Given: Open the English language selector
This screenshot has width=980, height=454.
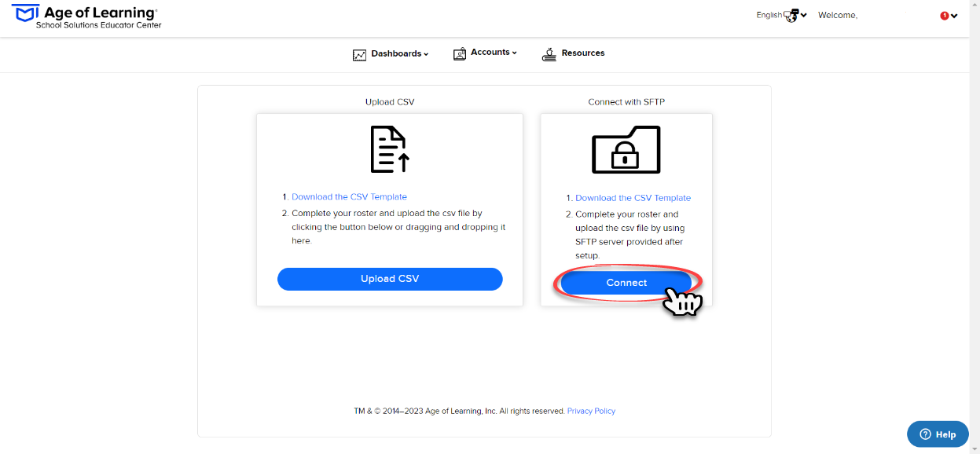Looking at the screenshot, I should coord(782,15).
